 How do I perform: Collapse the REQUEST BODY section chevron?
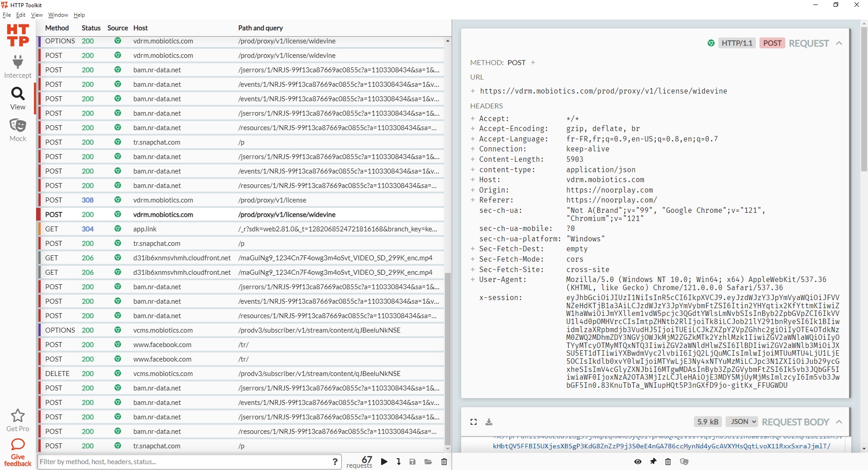839,422
